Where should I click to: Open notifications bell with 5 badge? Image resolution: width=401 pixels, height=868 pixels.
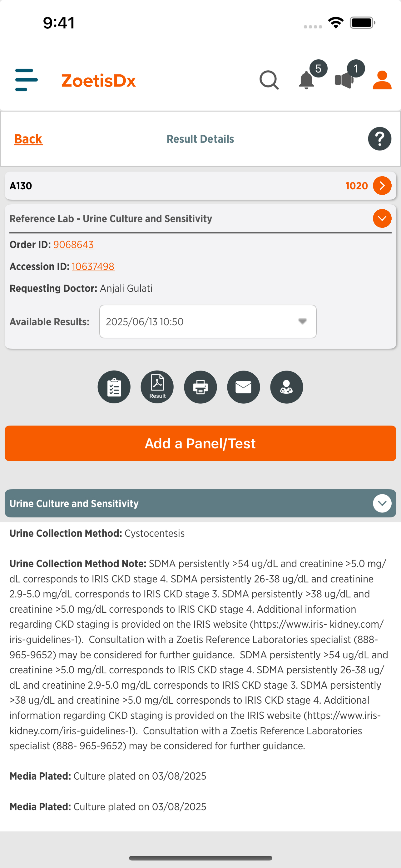pyautogui.click(x=306, y=80)
